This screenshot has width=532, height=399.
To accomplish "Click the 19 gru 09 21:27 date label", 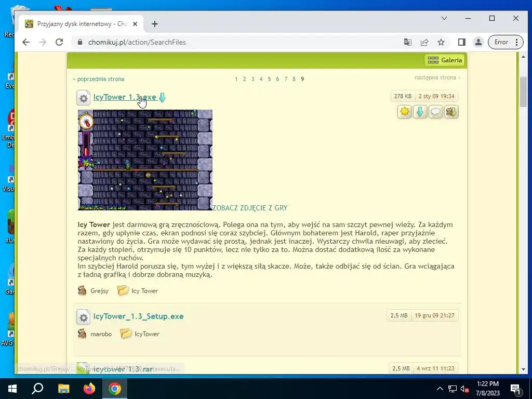I will 434,315.
